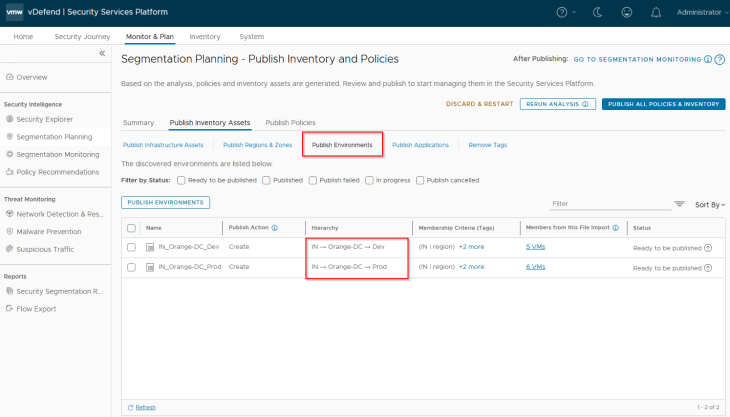Expand status details for IN_Orange-DC_Prod row

tap(709, 267)
